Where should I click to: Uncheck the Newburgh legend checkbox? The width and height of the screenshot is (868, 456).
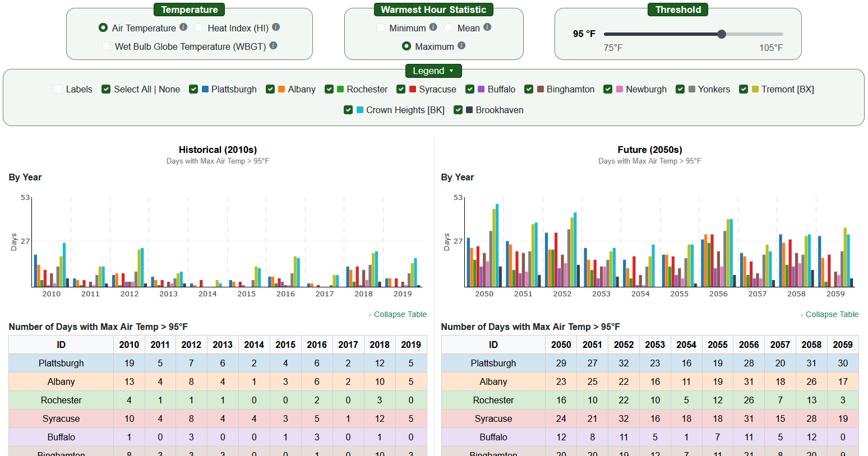608,89
